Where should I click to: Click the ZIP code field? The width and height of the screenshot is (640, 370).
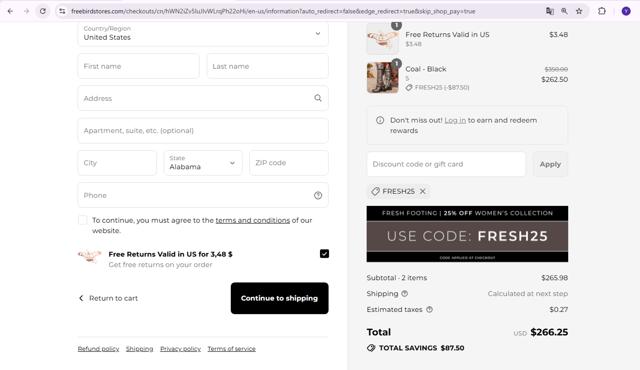tap(289, 163)
